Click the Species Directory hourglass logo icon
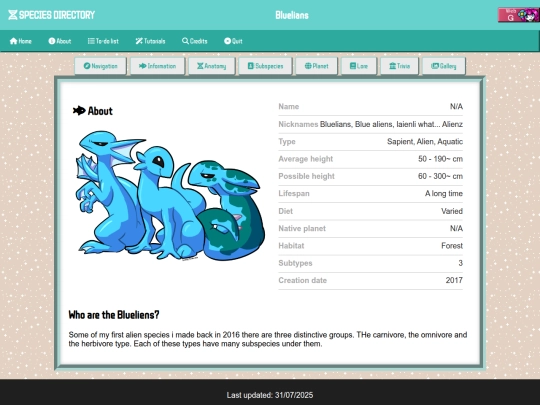This screenshot has width=540, height=405. click(x=13, y=15)
